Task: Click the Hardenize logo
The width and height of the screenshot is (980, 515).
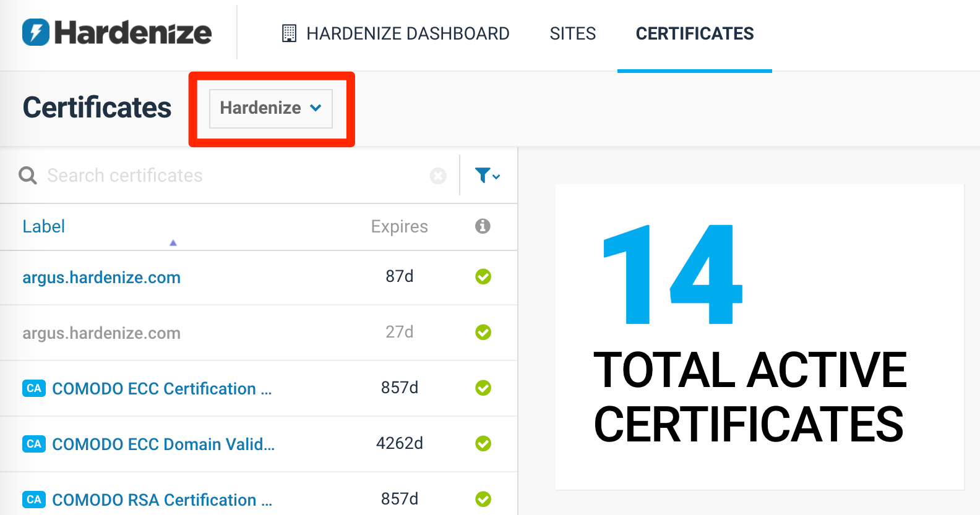Action: point(117,33)
